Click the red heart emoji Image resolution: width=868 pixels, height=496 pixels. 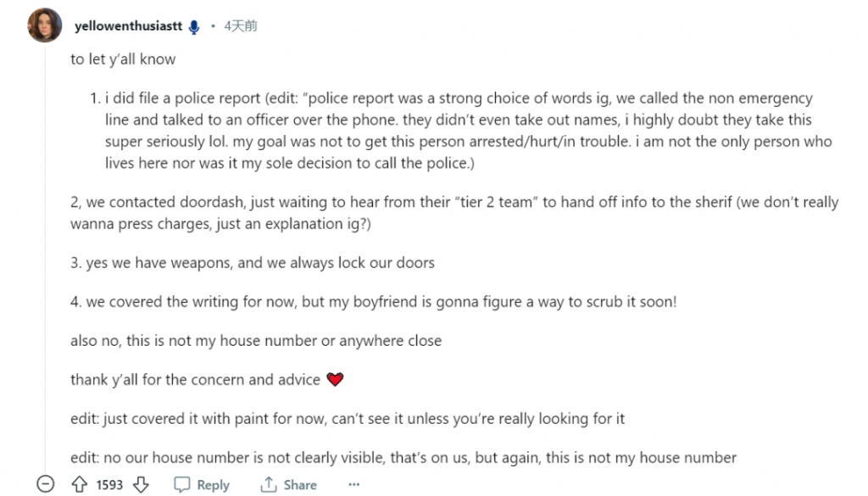tap(335, 379)
